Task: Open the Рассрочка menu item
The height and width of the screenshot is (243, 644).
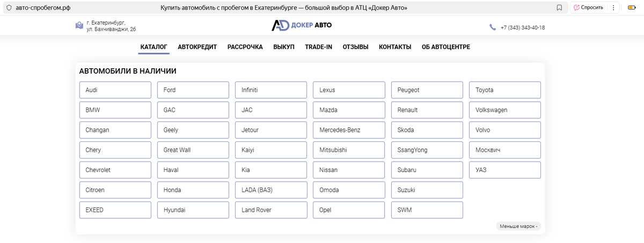Action: (x=245, y=47)
